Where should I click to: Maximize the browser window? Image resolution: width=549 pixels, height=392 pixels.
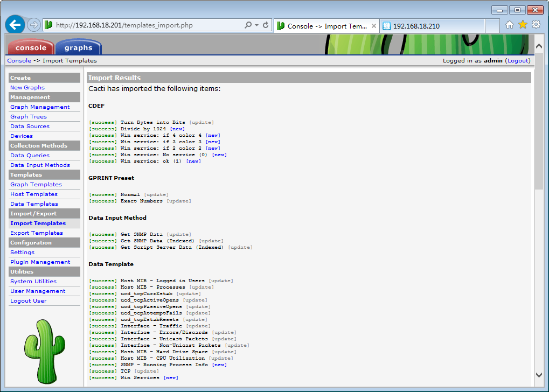click(x=517, y=10)
